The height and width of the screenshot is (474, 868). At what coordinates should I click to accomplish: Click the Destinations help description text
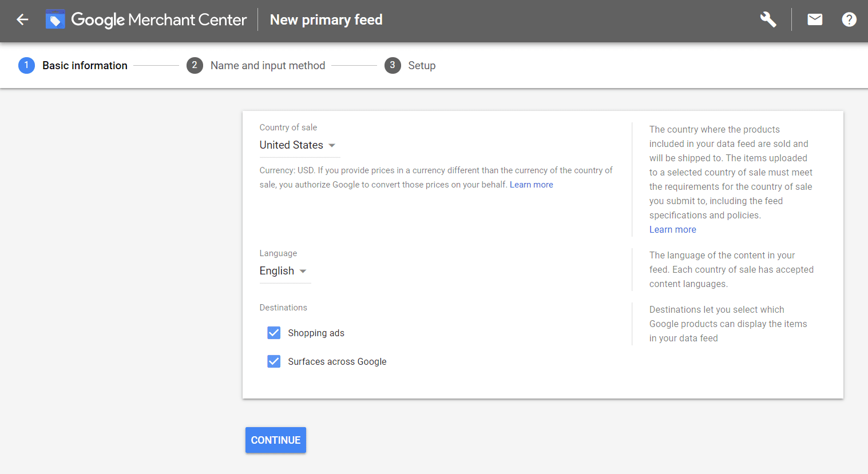coord(728,324)
